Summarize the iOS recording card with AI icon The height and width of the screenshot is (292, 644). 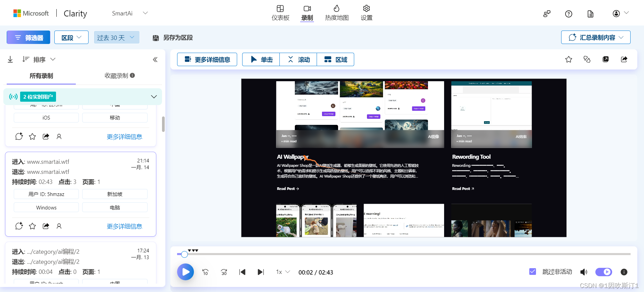19,136
